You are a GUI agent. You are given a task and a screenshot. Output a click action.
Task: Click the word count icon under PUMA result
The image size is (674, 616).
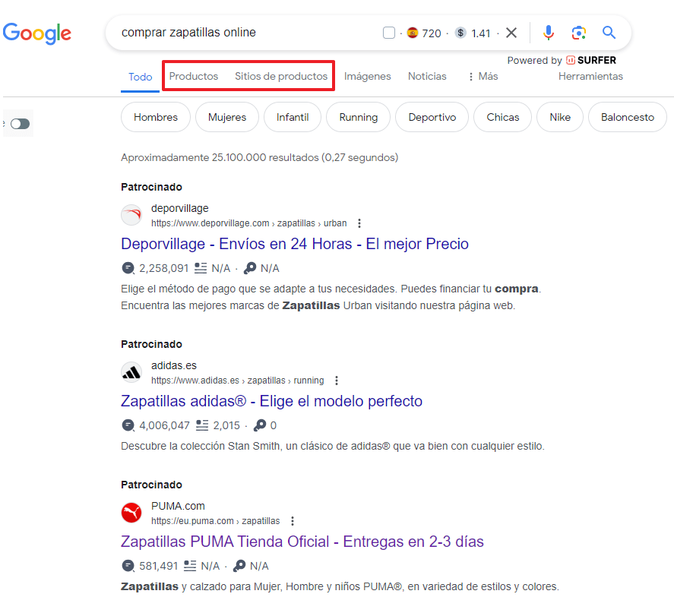[190, 566]
